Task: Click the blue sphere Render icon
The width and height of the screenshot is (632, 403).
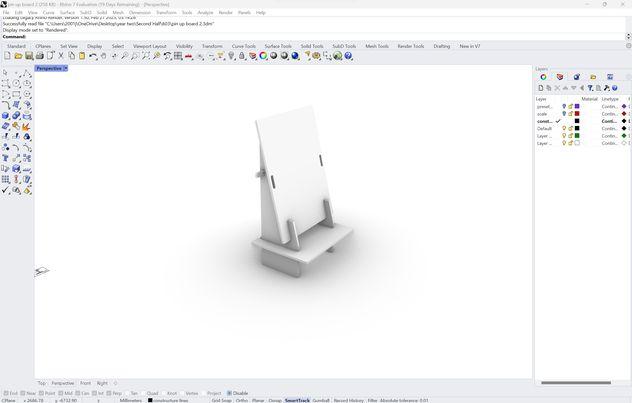Action: pos(295,56)
